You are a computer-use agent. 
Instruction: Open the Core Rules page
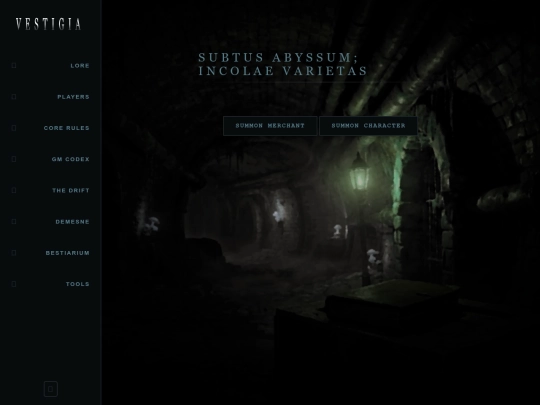[66, 128]
